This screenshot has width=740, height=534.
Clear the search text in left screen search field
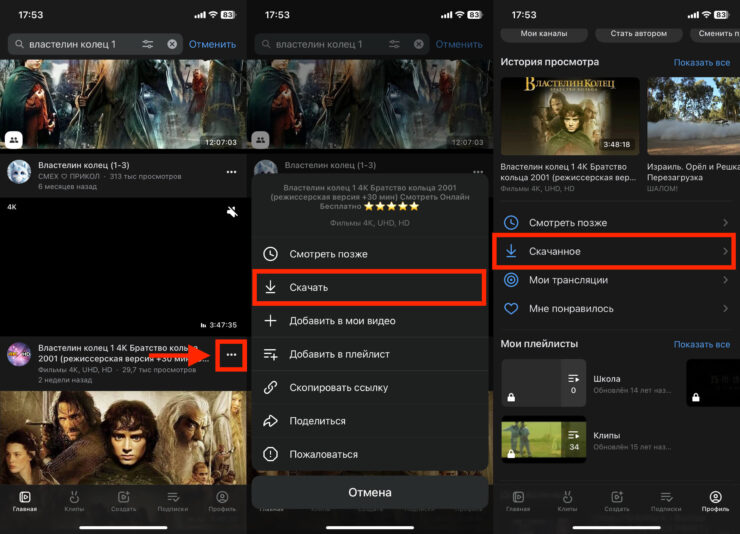click(172, 44)
